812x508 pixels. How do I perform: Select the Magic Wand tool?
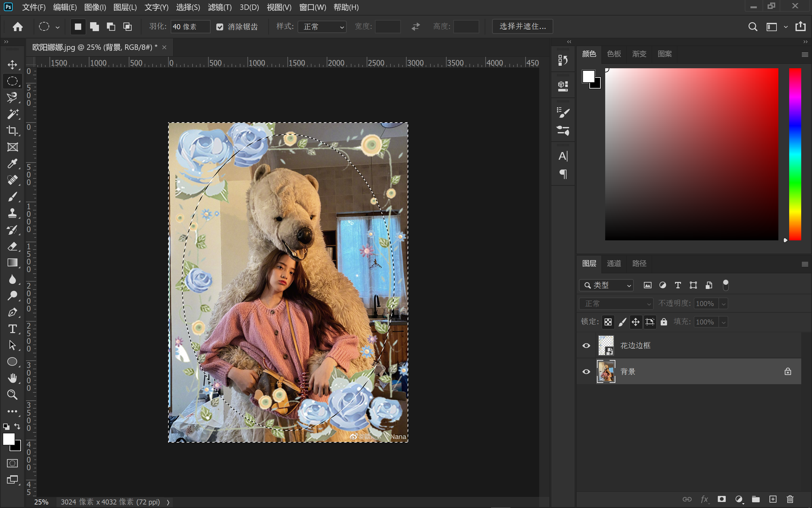click(x=12, y=114)
